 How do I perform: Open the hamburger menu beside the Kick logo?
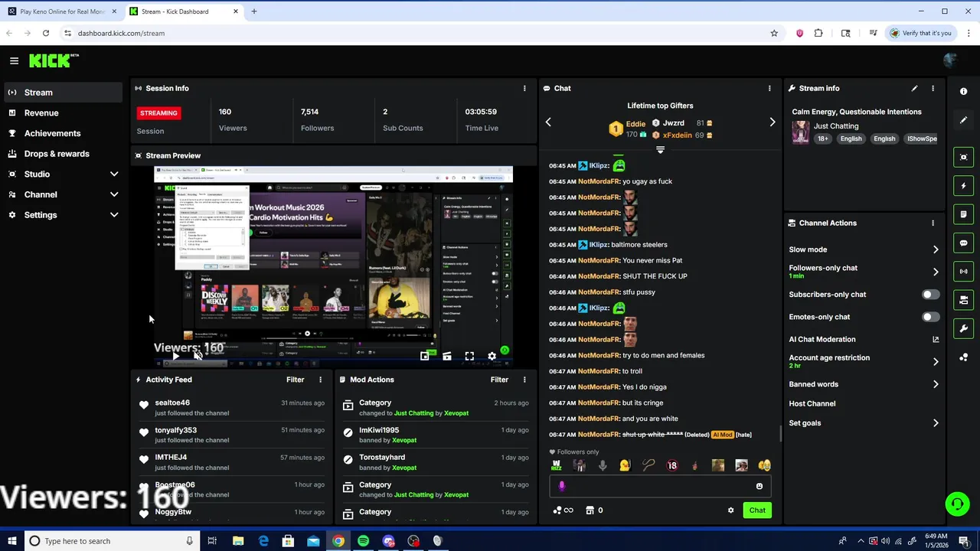14,60
